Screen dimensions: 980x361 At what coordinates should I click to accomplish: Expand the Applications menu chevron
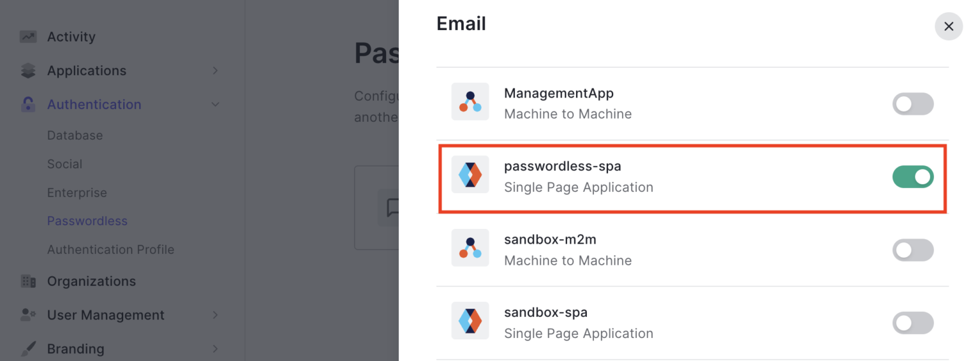pyautogui.click(x=215, y=71)
